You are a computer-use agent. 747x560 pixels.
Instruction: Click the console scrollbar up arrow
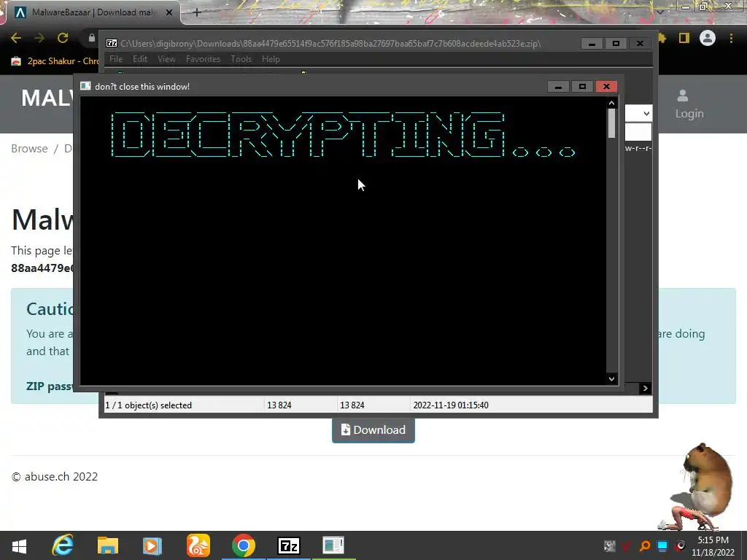click(612, 103)
